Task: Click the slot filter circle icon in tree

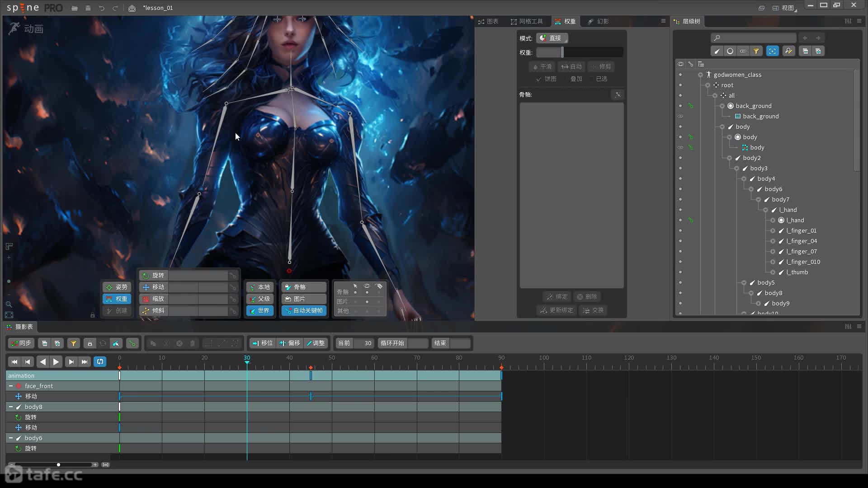Action: click(730, 51)
